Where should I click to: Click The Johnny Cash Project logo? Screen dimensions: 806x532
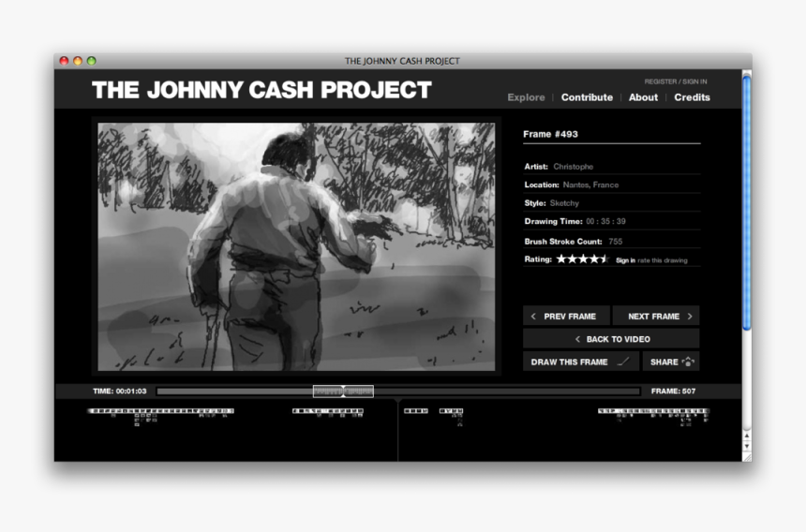click(x=261, y=90)
